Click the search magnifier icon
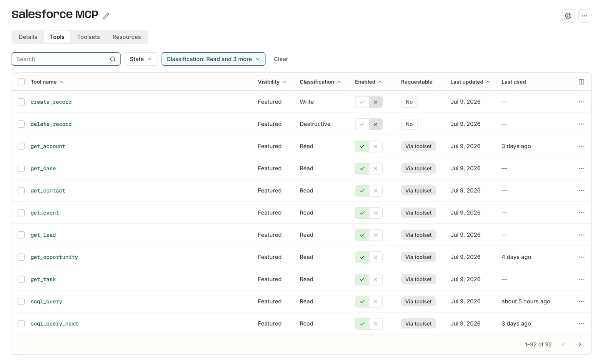 (113, 59)
